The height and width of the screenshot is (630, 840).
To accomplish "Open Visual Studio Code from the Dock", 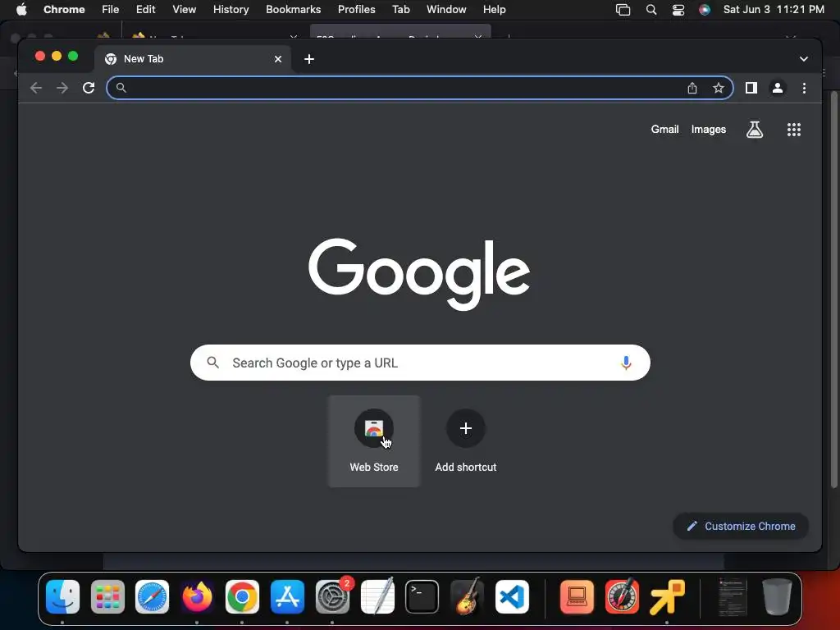I will pyautogui.click(x=512, y=596).
